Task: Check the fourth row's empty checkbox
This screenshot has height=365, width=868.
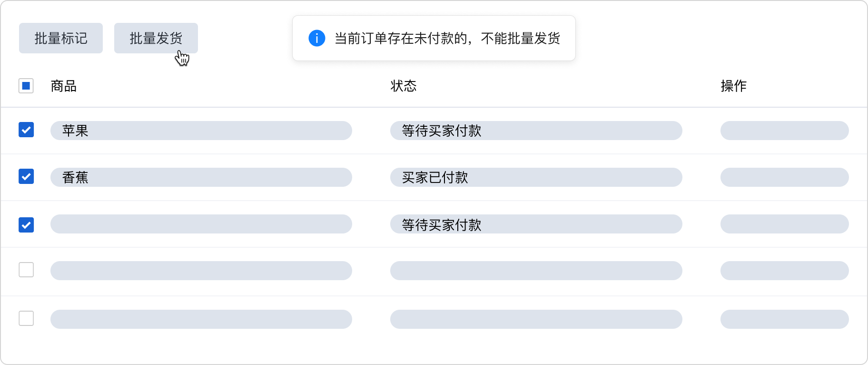Action: tap(26, 270)
